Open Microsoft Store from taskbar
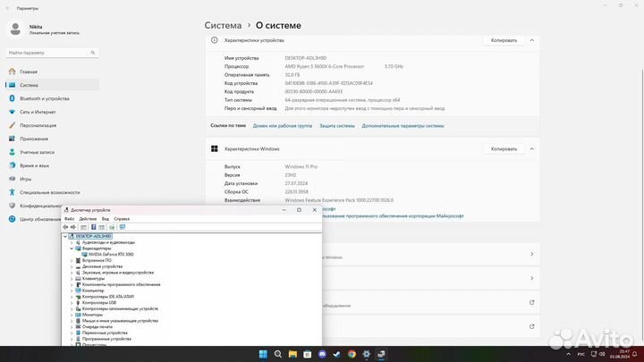 click(307, 354)
